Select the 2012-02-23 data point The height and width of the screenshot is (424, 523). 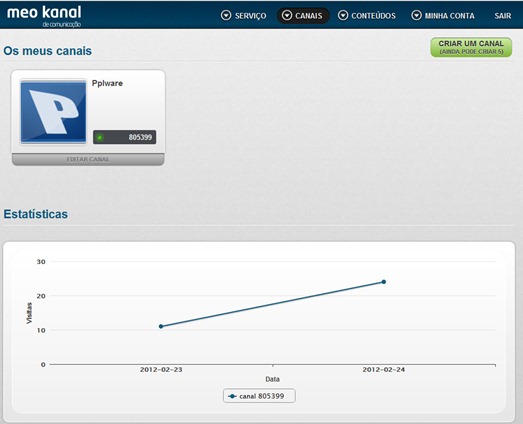click(161, 326)
